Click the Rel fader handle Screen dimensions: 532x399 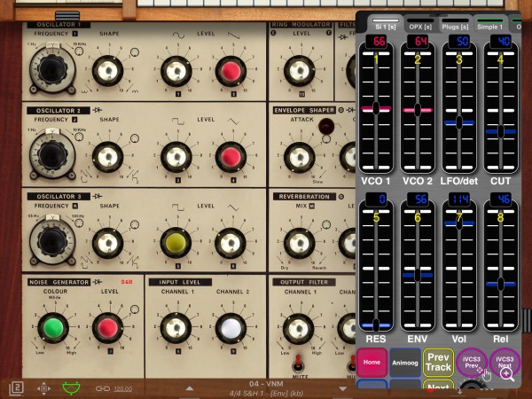500,284
